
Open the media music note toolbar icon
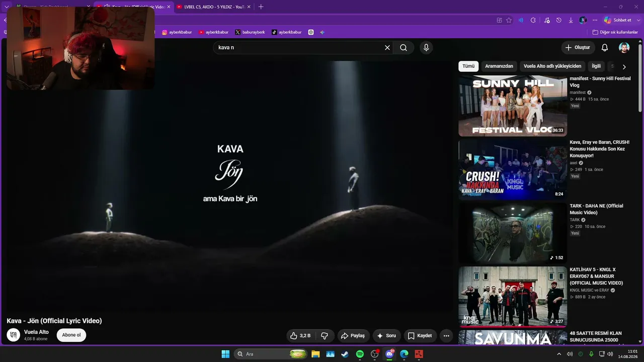546,20
